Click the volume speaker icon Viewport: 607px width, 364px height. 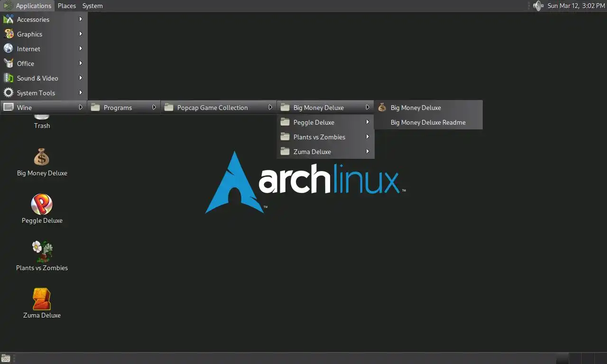tap(538, 6)
